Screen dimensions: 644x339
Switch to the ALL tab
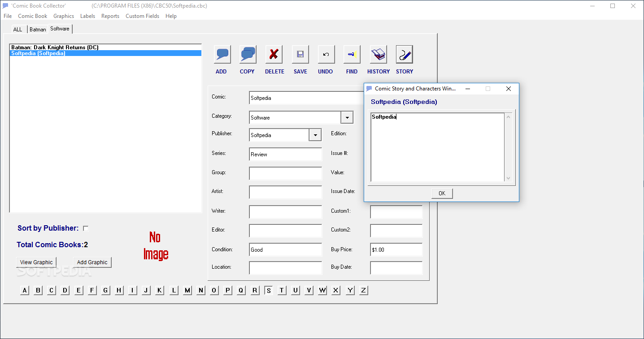17,29
